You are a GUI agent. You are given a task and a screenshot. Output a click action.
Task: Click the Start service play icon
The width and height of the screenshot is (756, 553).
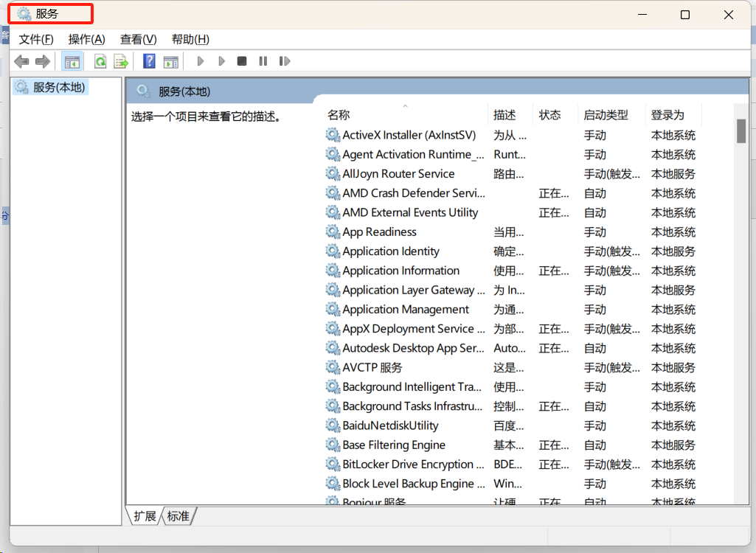pos(201,61)
